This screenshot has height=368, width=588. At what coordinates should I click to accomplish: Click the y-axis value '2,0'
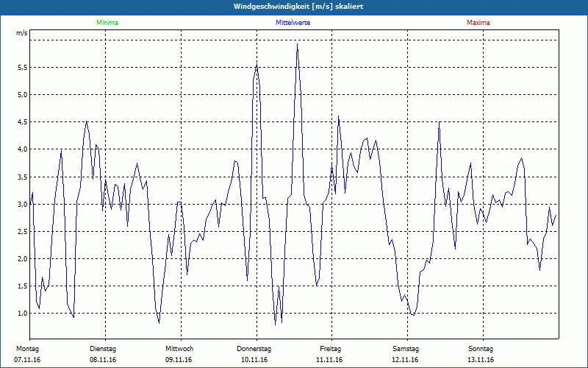pyautogui.click(x=23, y=259)
